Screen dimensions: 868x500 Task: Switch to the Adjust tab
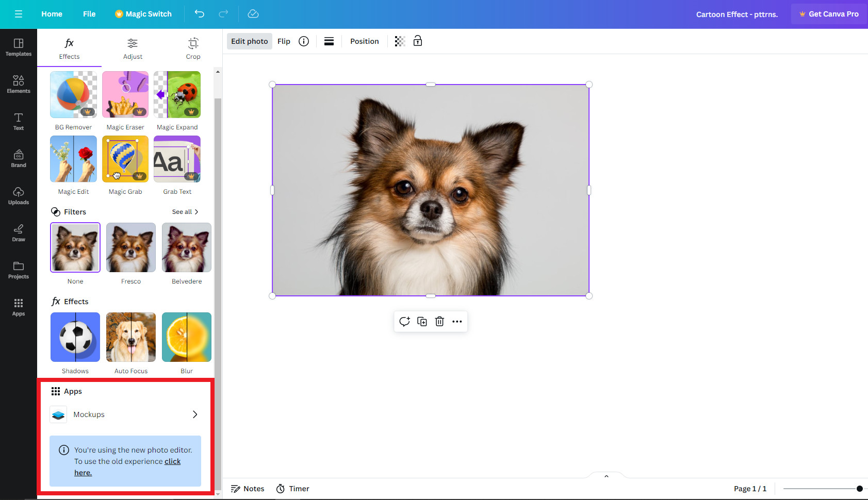(x=133, y=48)
